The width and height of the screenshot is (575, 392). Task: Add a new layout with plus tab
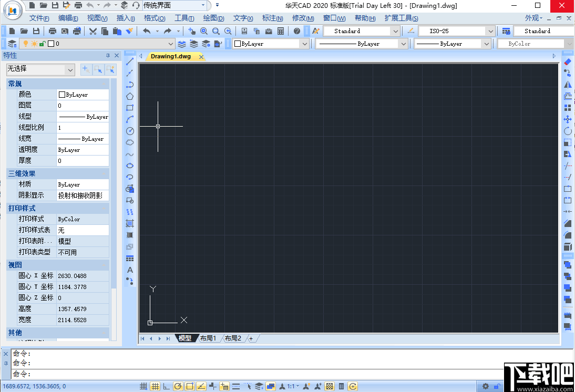tap(251, 338)
